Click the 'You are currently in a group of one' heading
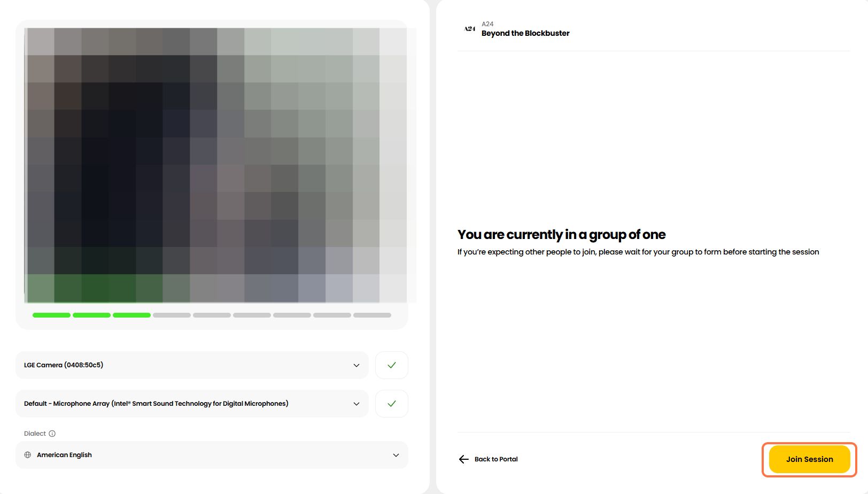 [x=561, y=235]
